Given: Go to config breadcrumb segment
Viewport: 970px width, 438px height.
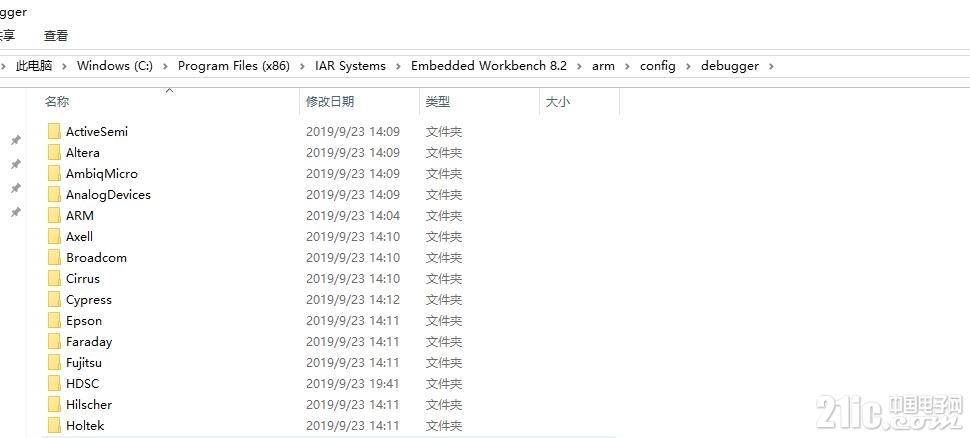Looking at the screenshot, I should pos(658,66).
